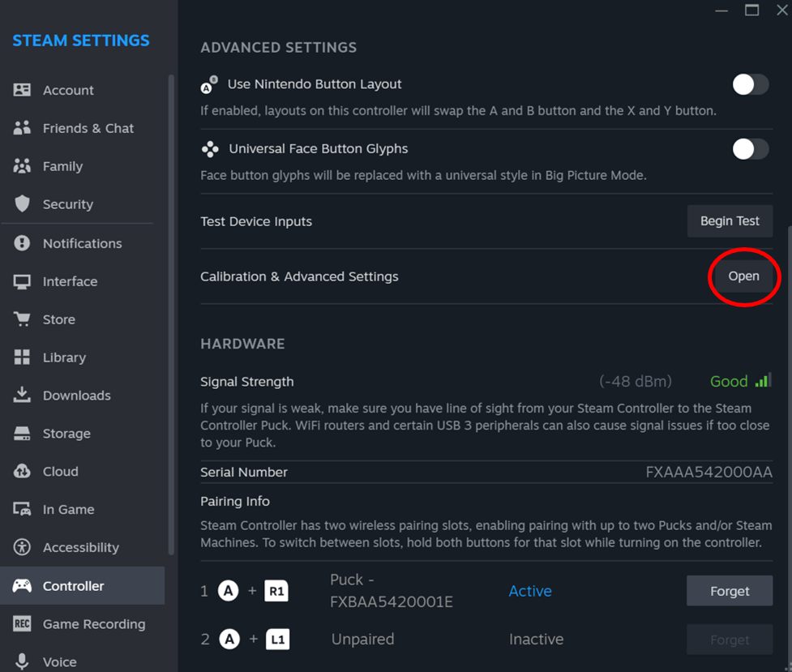Image resolution: width=792 pixels, height=672 pixels.
Task: Click the Store shopping cart icon
Action: [x=22, y=319]
